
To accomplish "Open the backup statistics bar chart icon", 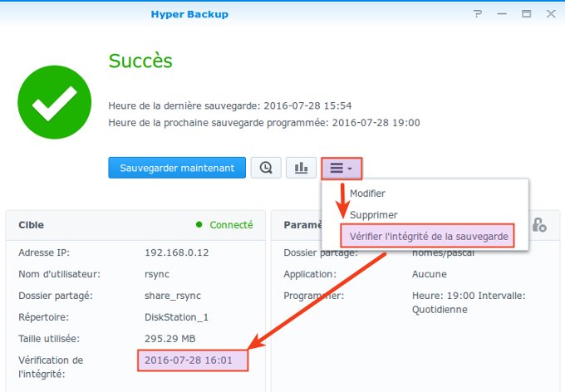I will [302, 168].
